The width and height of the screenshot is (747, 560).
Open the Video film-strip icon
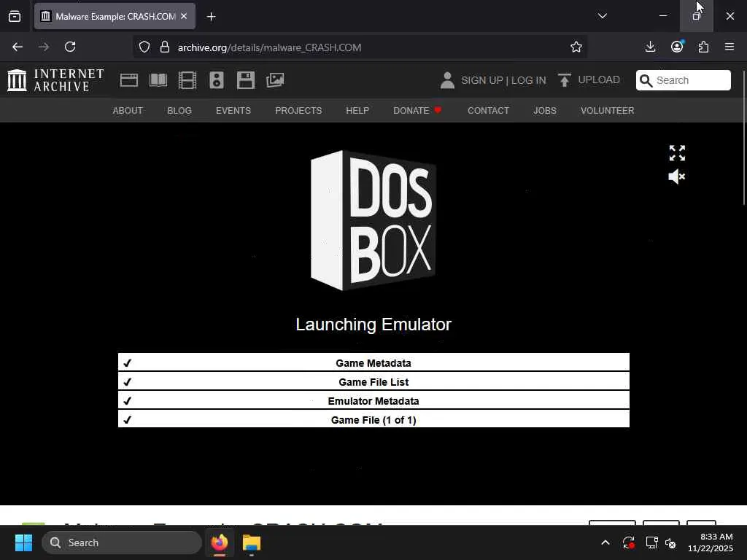pyautogui.click(x=187, y=80)
